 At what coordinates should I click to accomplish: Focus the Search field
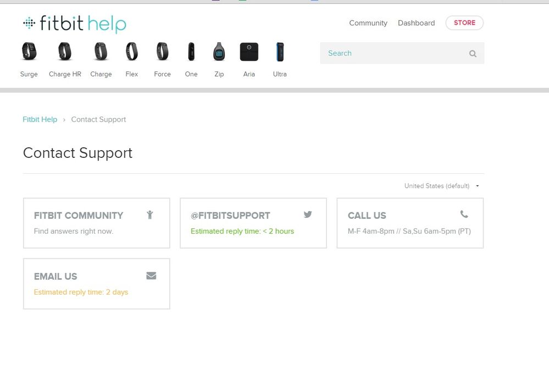tap(402, 53)
